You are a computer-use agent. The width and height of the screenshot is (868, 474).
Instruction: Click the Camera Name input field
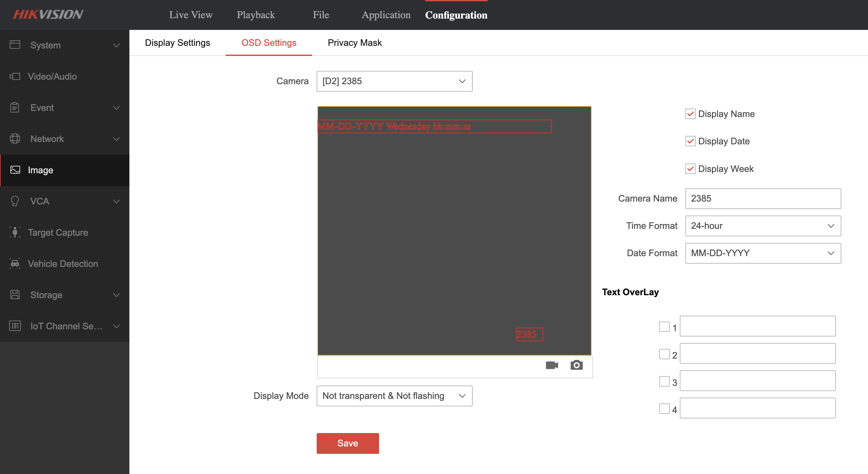763,199
